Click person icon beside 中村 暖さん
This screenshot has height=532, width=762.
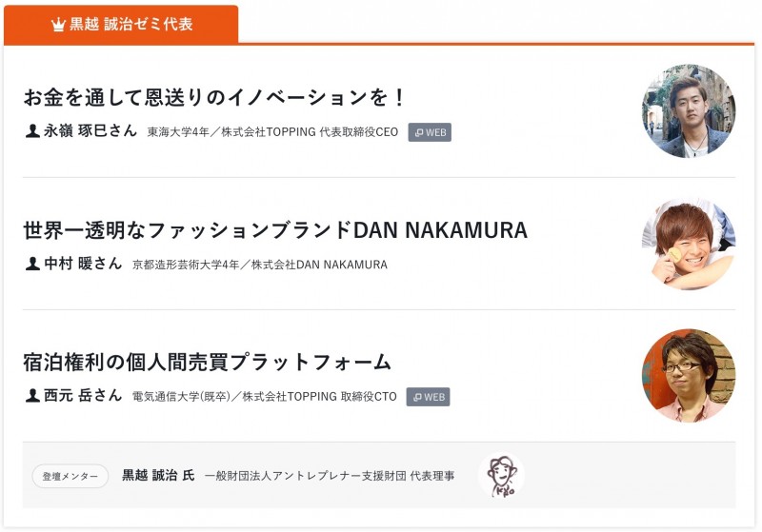[x=32, y=264]
